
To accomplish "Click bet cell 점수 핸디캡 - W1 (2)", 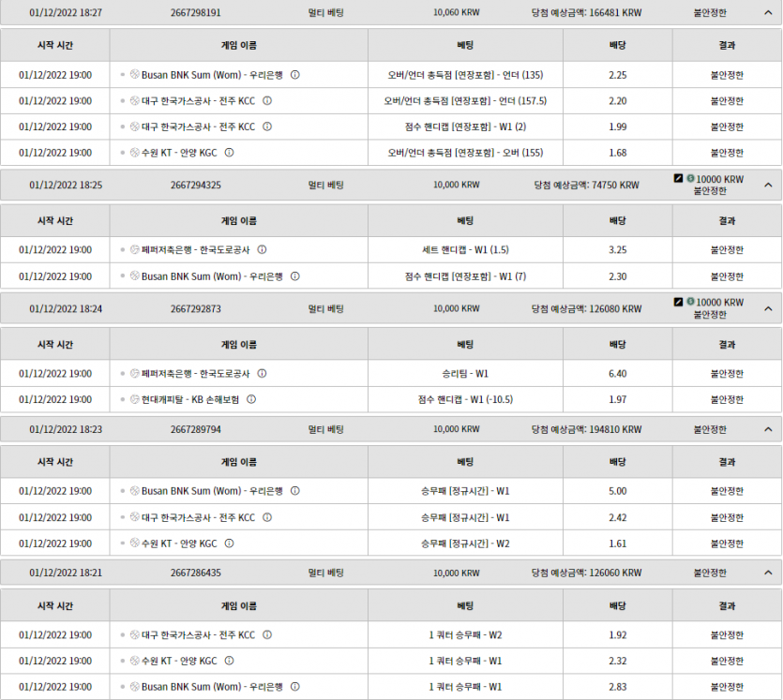I will point(465,127).
